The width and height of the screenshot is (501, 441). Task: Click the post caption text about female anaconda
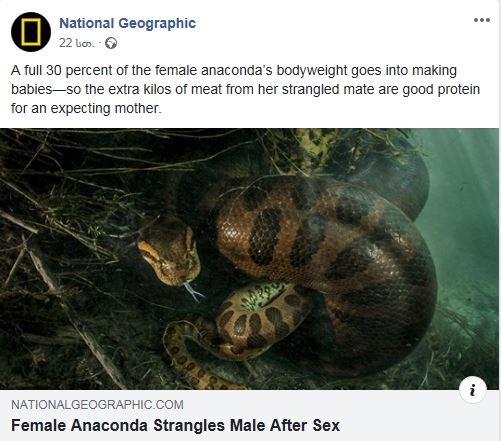pyautogui.click(x=245, y=89)
